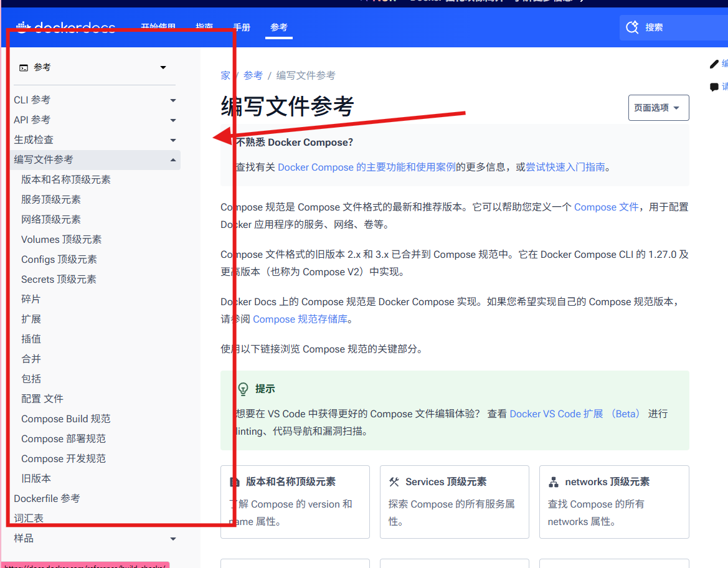Image resolution: width=728 pixels, height=568 pixels.
Task: Open Secrets 顶级元素 sidebar item
Action: coord(59,280)
